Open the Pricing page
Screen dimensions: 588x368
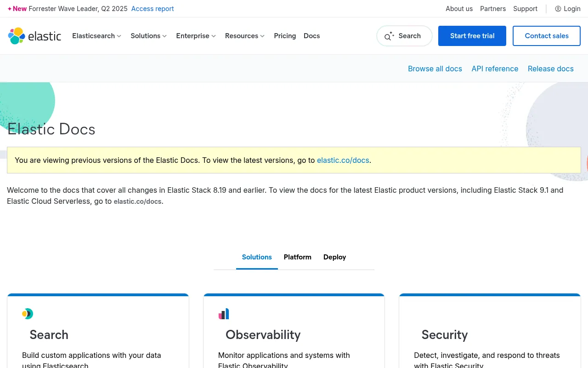pos(285,36)
